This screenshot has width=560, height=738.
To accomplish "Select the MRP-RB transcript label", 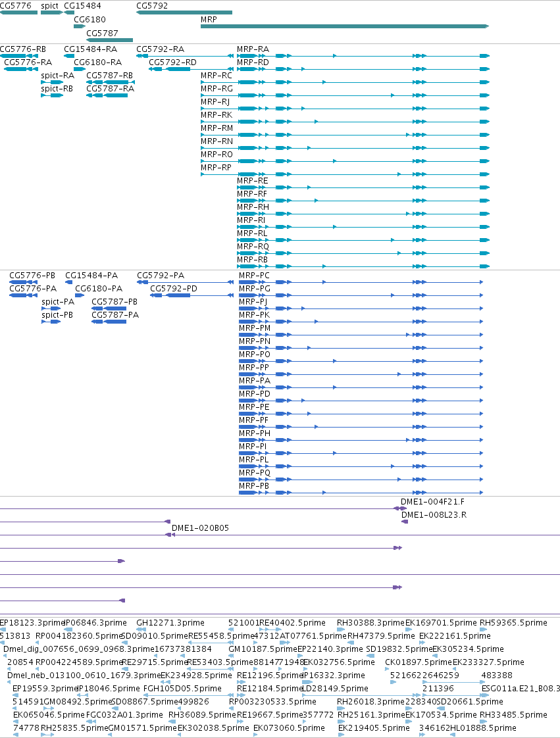I will click(253, 260).
